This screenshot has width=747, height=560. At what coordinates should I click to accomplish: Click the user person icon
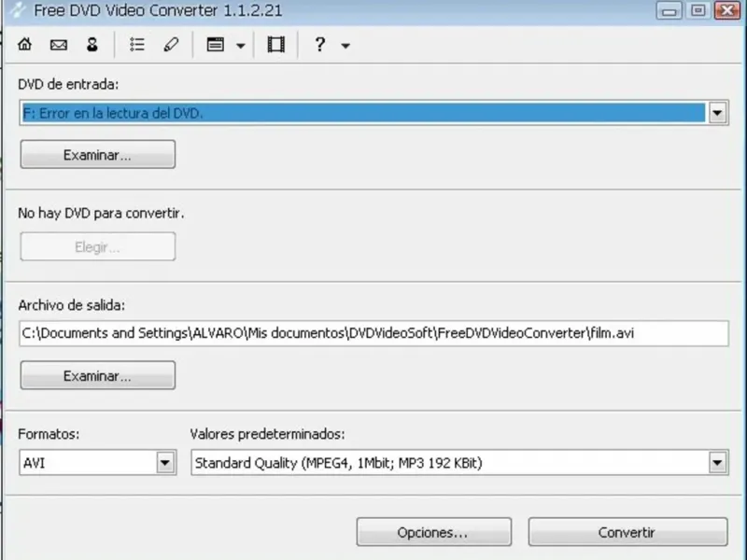pos(92,45)
